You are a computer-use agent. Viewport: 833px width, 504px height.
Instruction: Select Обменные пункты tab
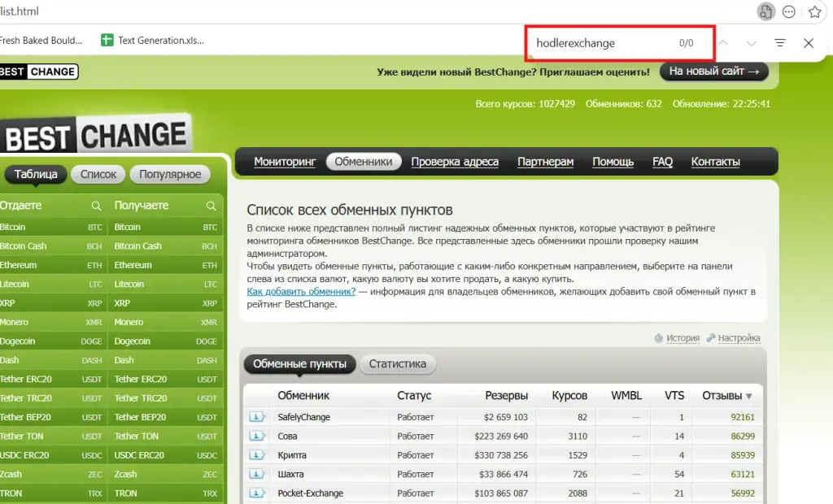pyautogui.click(x=299, y=364)
